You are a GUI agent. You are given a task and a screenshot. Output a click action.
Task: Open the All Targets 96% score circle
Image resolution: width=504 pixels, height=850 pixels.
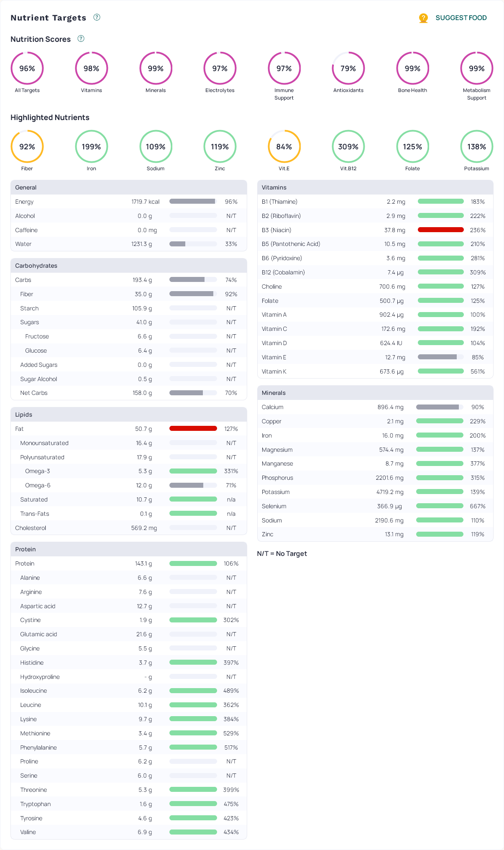click(27, 68)
